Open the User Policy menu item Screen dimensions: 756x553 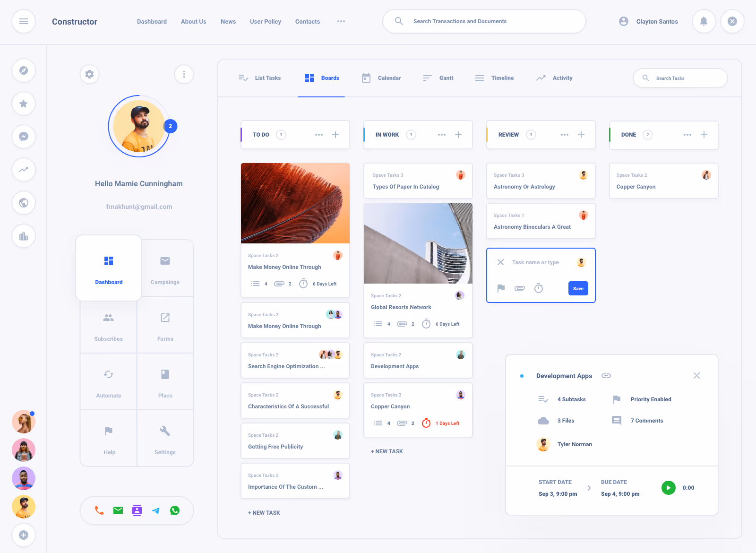265,21
